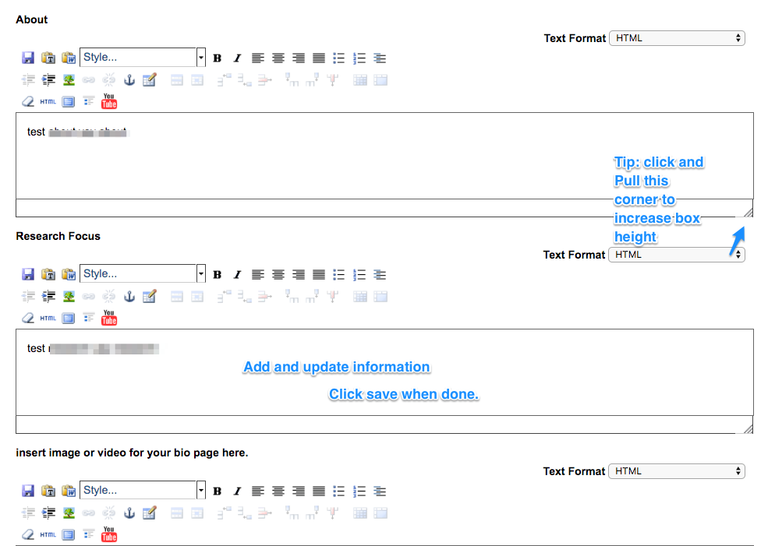
Task: Open Text Format dropdown for About section
Action: pos(677,38)
